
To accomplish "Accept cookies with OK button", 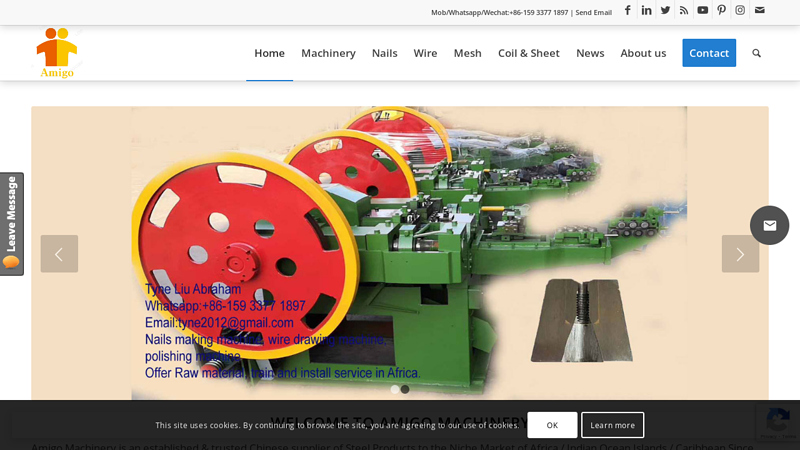I will pyautogui.click(x=552, y=425).
